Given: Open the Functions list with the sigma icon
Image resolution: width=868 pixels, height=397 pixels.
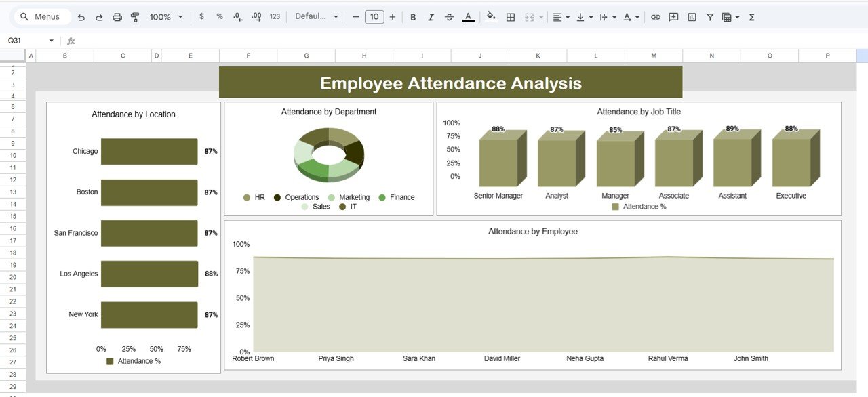Looking at the screenshot, I should pos(751,17).
